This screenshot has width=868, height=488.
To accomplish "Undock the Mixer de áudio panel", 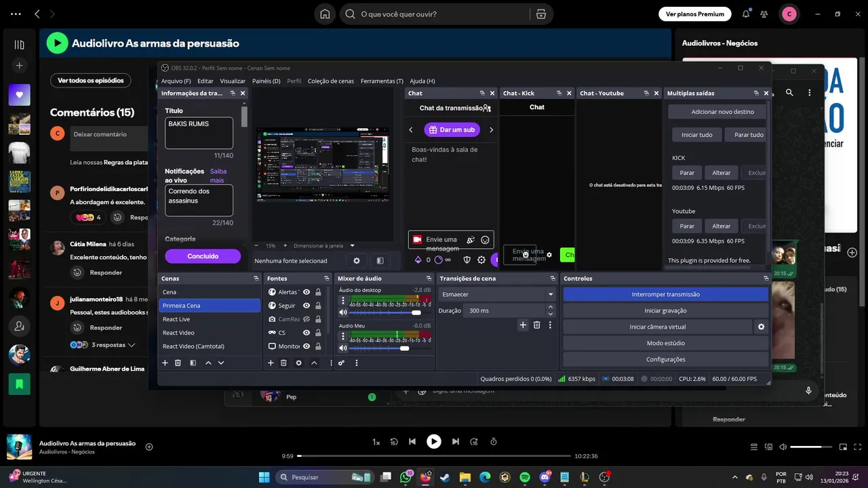I will click(430, 279).
